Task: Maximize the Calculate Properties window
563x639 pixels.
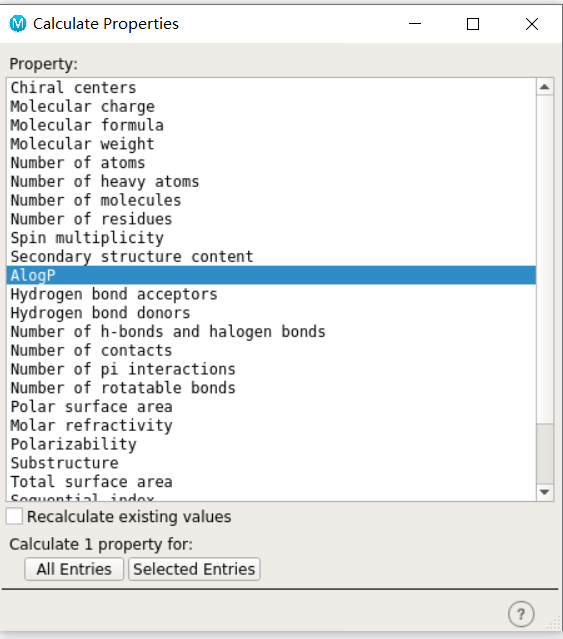Action: click(473, 24)
